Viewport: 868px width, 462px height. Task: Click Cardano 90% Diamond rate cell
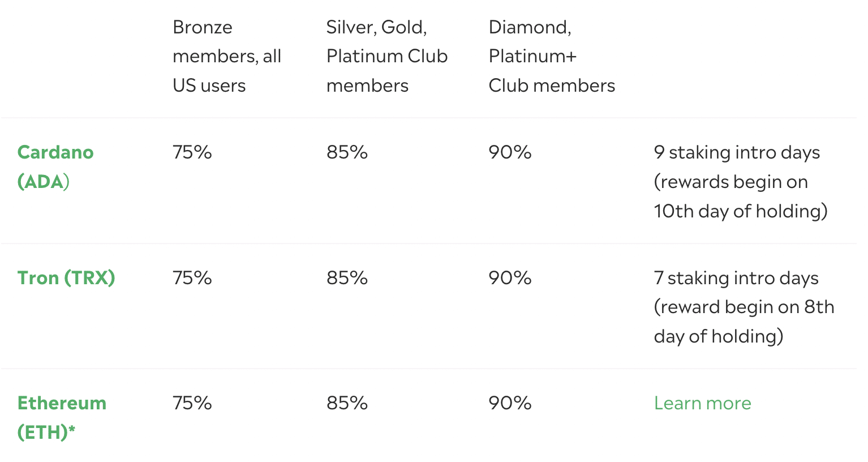pyautogui.click(x=510, y=152)
